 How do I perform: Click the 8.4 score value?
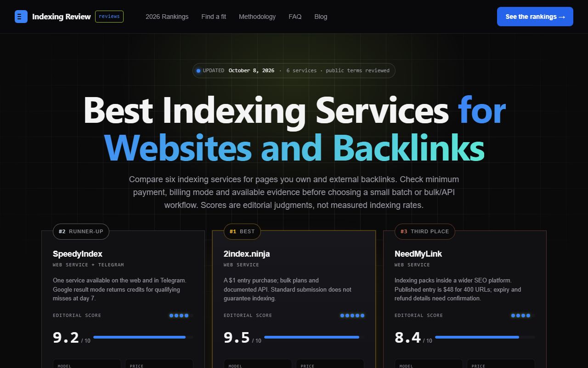(x=408, y=338)
